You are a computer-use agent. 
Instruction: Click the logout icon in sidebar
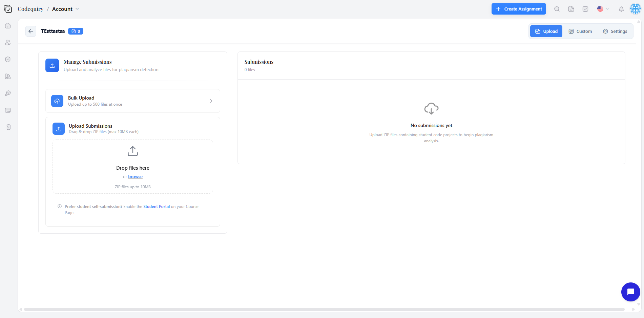click(x=8, y=127)
